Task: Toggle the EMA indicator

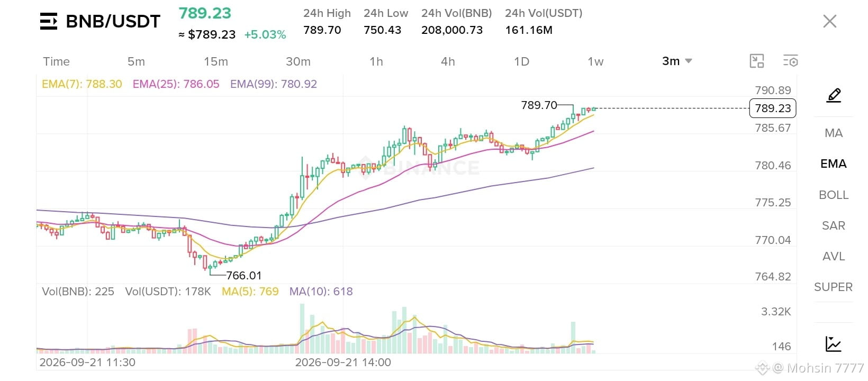Action: coord(834,164)
